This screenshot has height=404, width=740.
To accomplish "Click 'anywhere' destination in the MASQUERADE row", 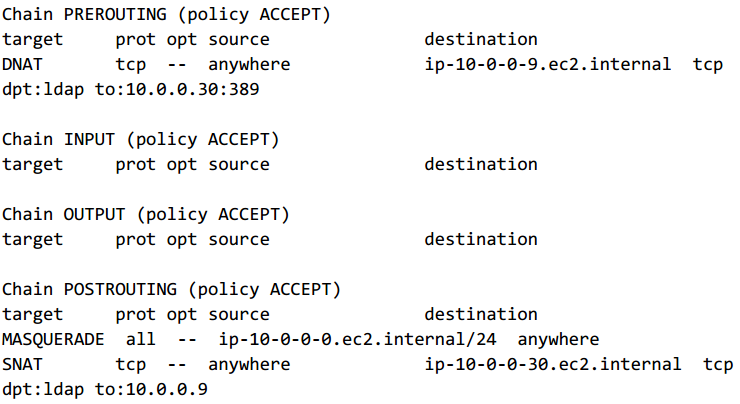I will point(558,339).
